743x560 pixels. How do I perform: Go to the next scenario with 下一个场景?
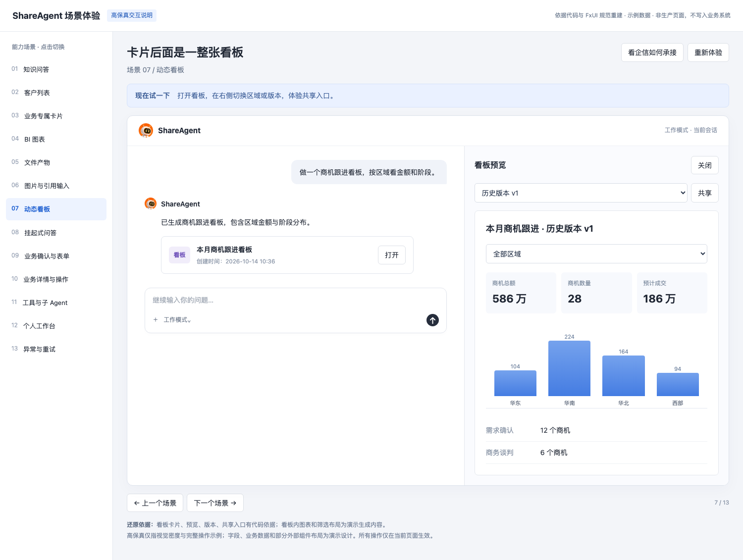(215, 503)
